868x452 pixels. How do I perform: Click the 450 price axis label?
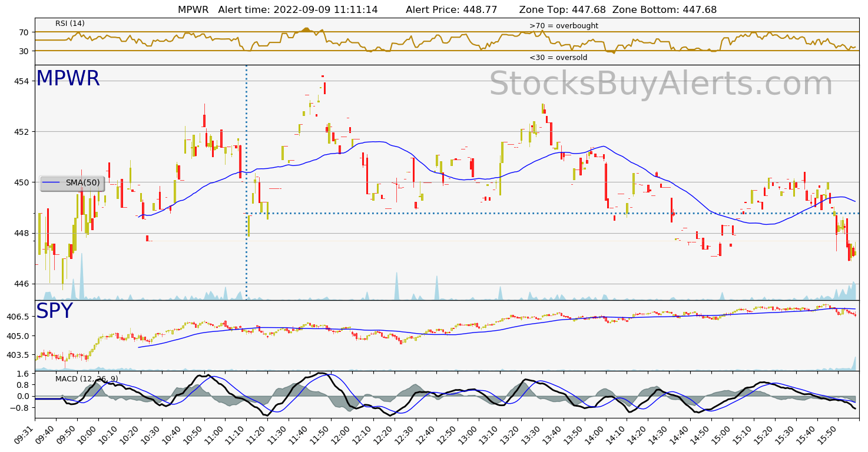pyautogui.click(x=22, y=182)
